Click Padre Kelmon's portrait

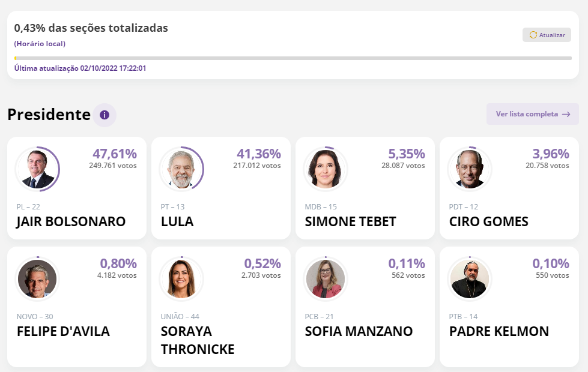[470, 279]
